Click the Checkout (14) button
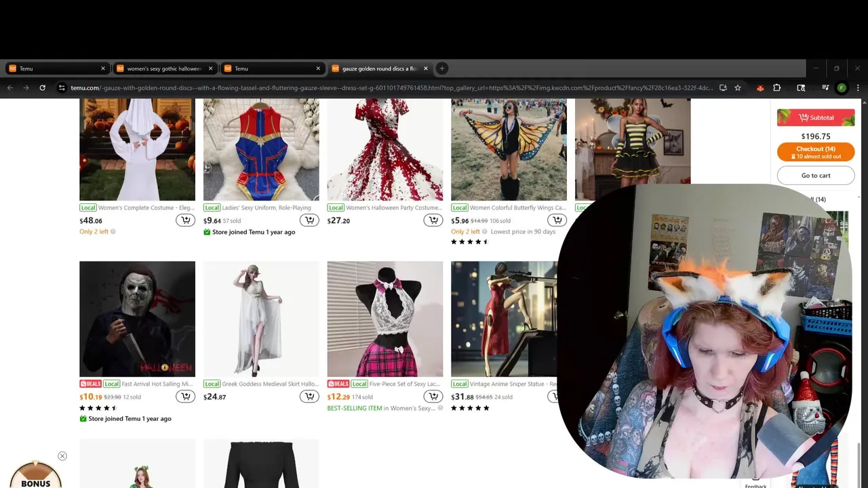The width and height of the screenshot is (868, 488). point(816,152)
